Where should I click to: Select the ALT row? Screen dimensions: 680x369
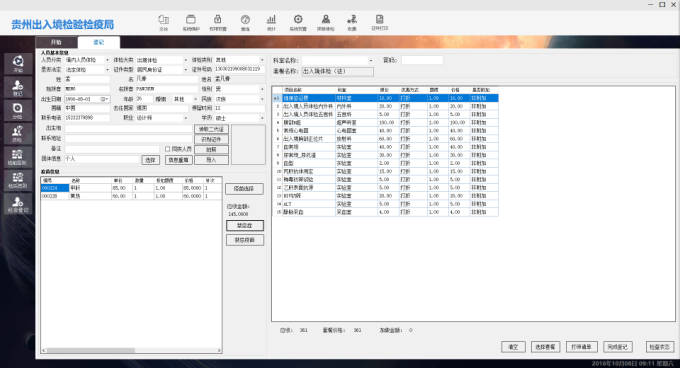pos(386,204)
